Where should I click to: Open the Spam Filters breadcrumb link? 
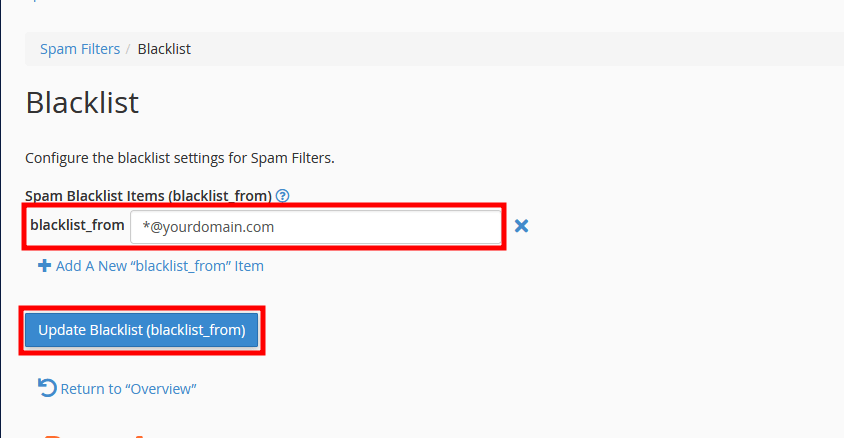(80, 48)
